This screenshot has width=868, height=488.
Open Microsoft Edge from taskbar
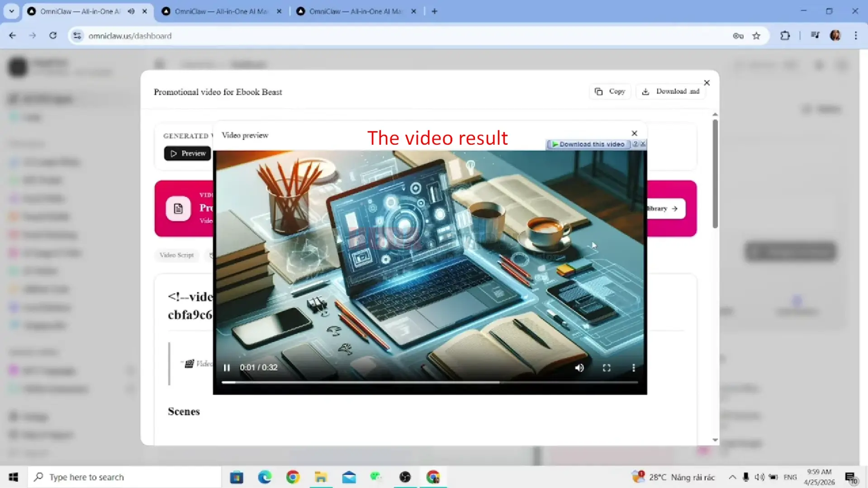(265, 477)
